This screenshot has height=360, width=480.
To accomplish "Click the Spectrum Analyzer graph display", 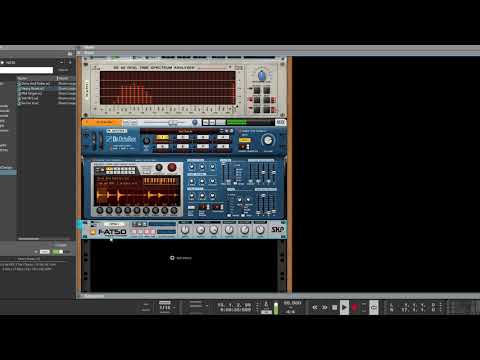I will point(168,88).
